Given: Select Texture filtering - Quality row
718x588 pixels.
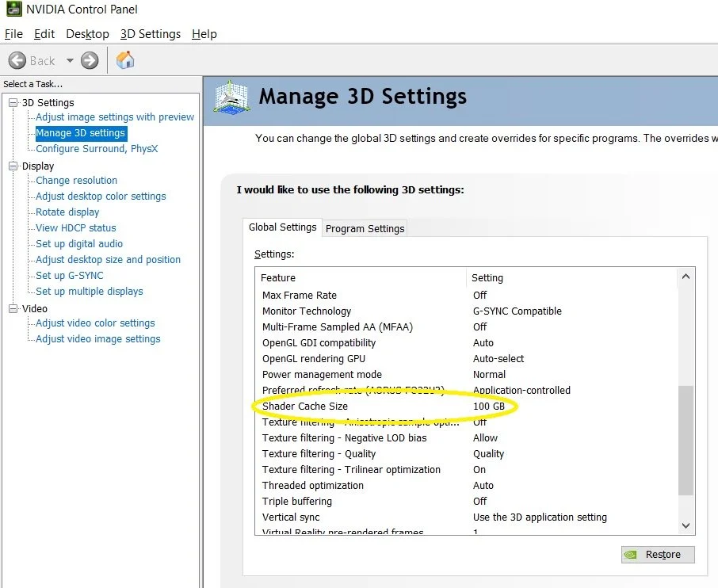Looking at the screenshot, I should 466,454.
